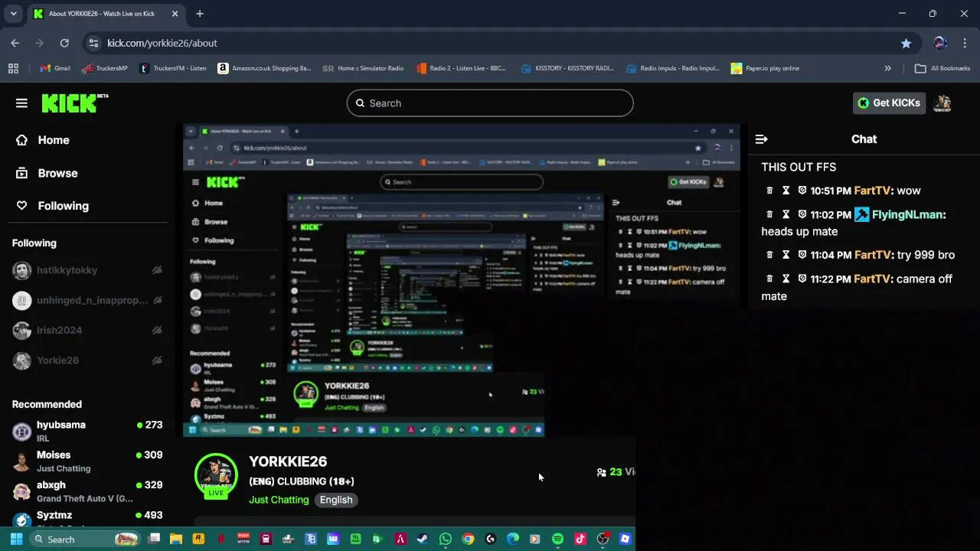Click the KICK logo in the header
Viewport: 980px width, 551px height.
(x=74, y=103)
